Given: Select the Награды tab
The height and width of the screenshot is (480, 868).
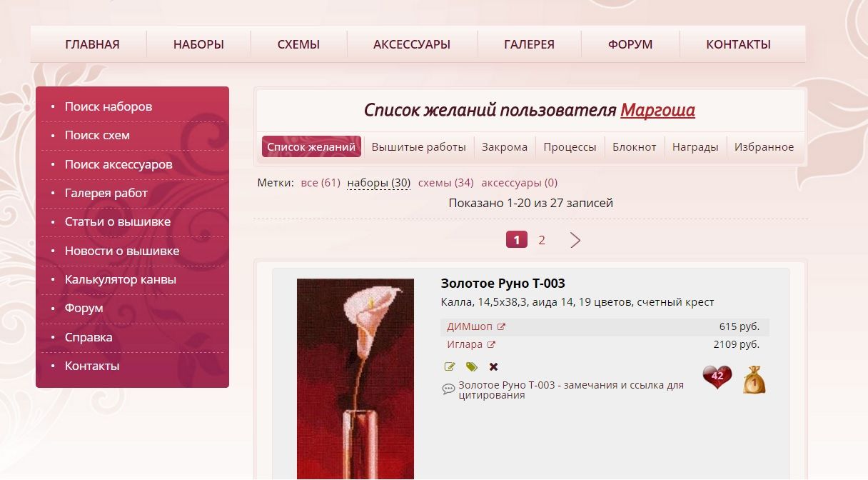Looking at the screenshot, I should point(695,147).
